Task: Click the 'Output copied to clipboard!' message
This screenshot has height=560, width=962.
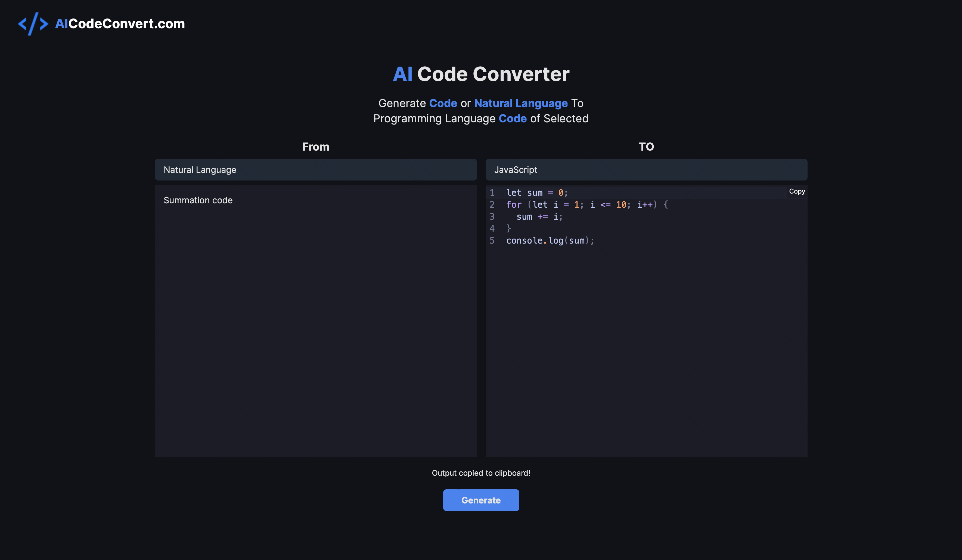Action: [481, 473]
